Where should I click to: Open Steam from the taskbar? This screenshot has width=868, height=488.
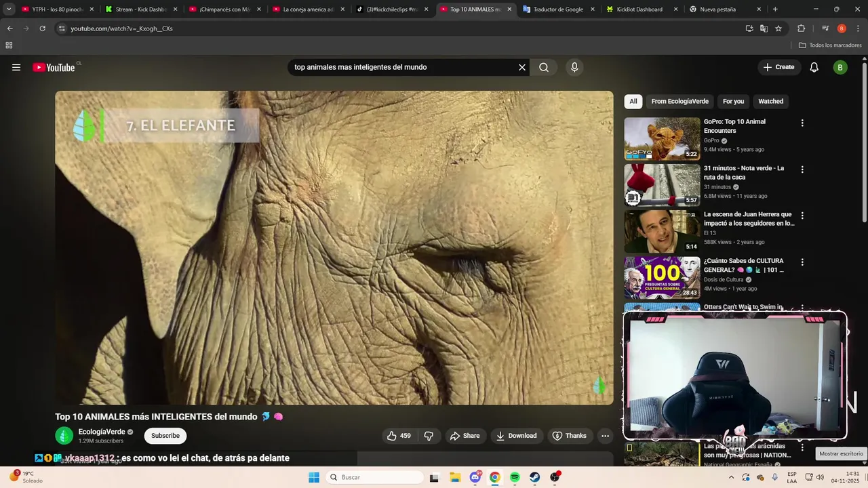click(535, 477)
